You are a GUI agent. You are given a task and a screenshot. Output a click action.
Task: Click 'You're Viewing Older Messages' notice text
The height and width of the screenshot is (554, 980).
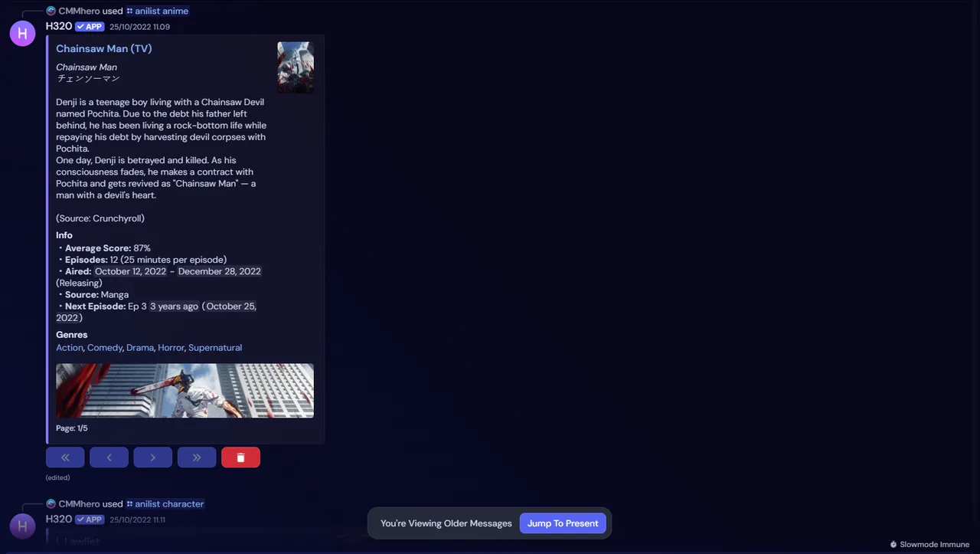click(446, 523)
